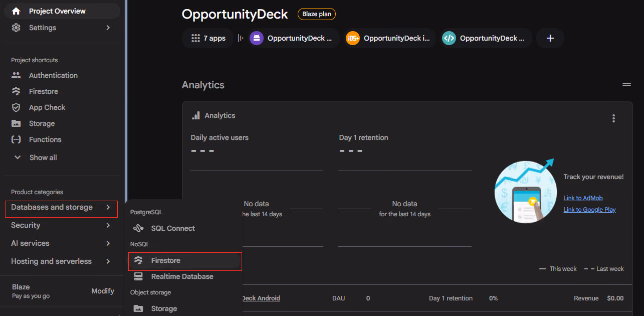Click the Day 1 retention metric heading

click(x=363, y=137)
